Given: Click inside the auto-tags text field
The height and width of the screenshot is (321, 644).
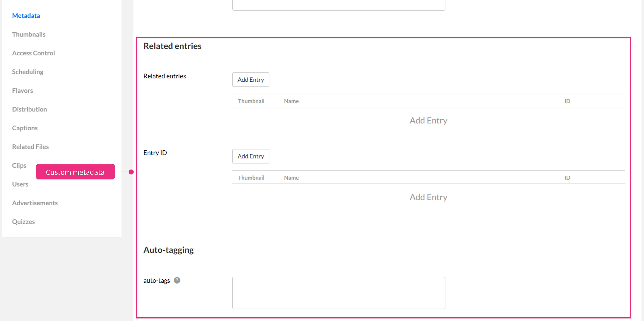Looking at the screenshot, I should pos(338,293).
